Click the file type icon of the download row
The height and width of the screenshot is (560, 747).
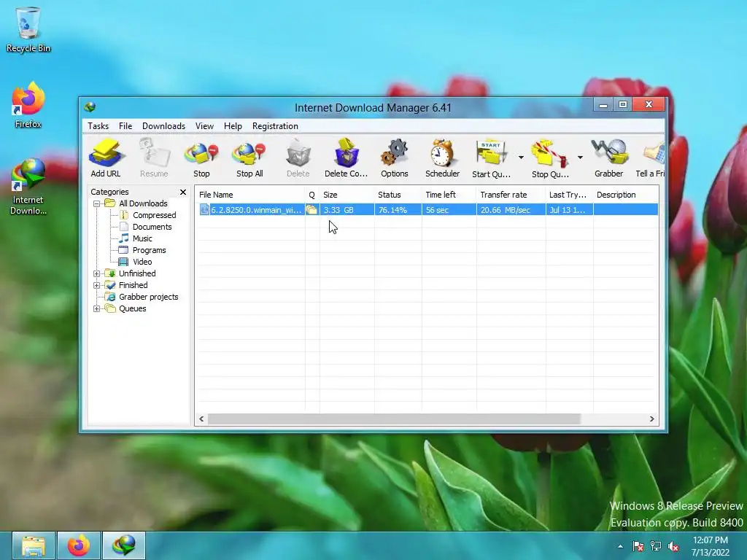point(204,209)
